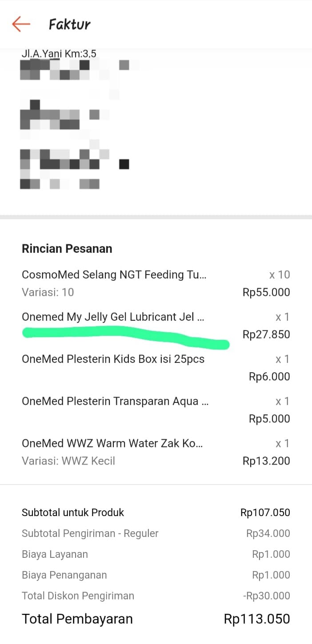Image resolution: width=312 pixels, height=644 pixels.
Task: Tap the Jl.A.Yani Km:3,5 address line
Action: pos(59,54)
